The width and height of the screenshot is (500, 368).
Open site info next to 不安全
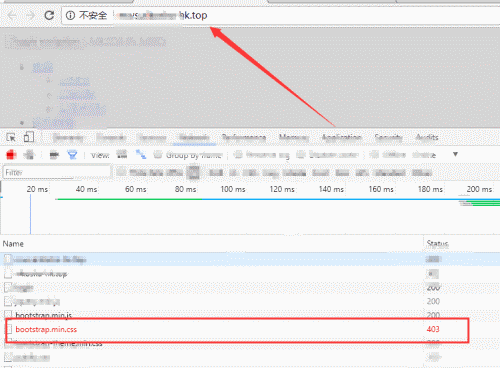pos(70,15)
